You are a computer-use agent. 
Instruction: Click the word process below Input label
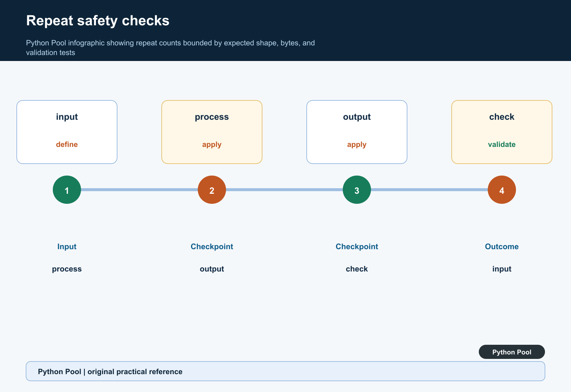[67, 269]
